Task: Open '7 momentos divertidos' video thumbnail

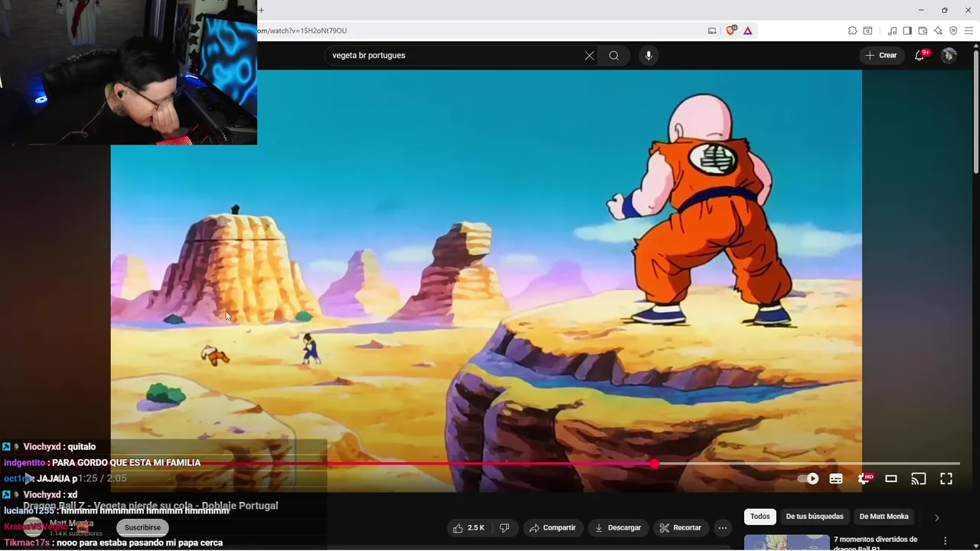Action: (786, 542)
